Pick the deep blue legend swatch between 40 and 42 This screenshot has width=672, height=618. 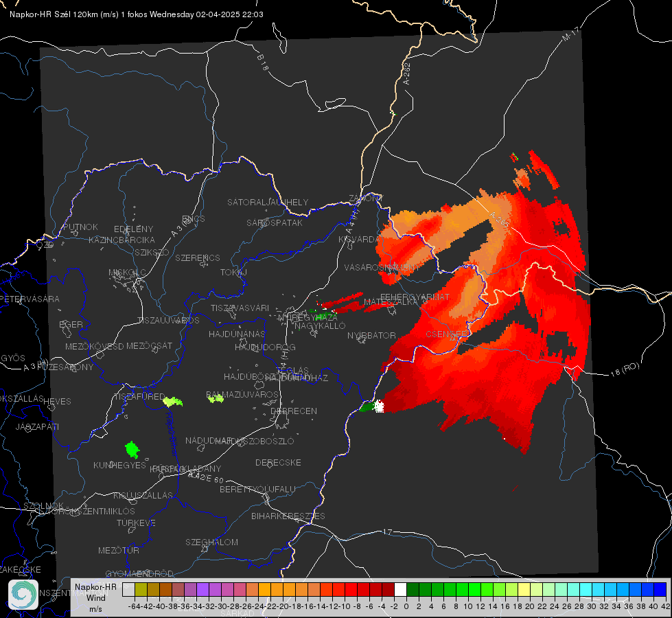(660, 590)
